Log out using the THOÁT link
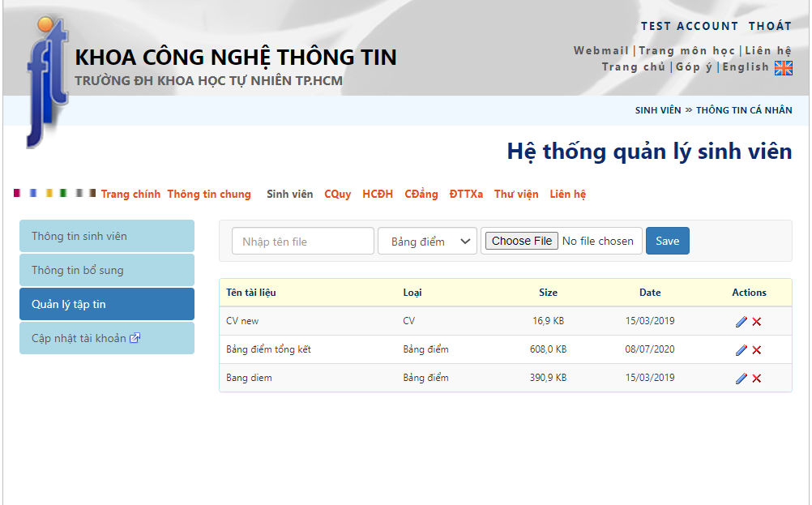This screenshot has height=505, width=812. point(770,26)
